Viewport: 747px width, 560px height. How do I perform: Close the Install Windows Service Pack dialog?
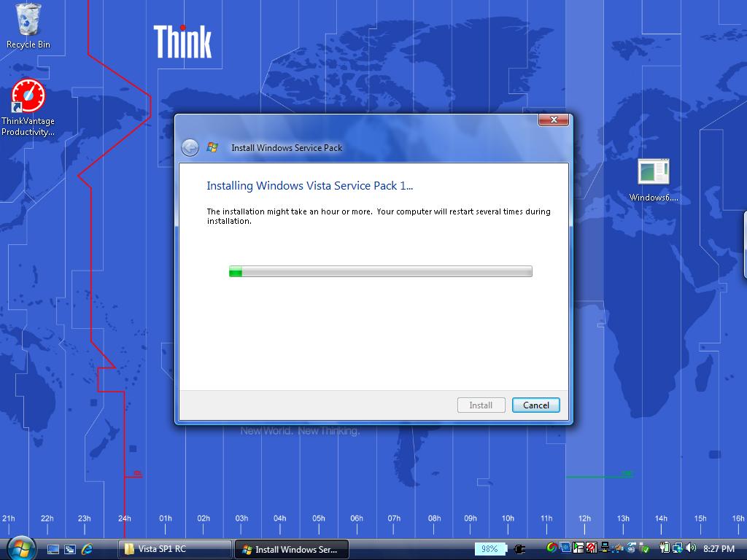554,120
